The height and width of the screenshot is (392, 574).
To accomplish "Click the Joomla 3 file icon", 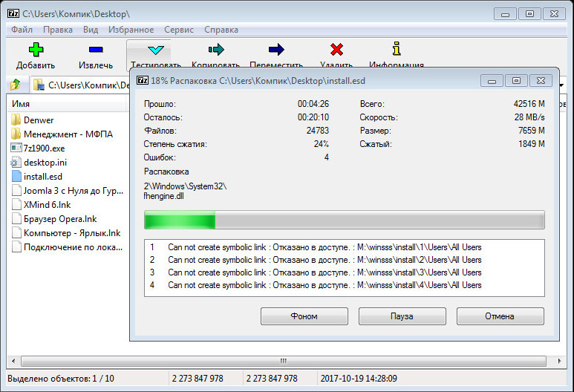I will pyautogui.click(x=16, y=190).
